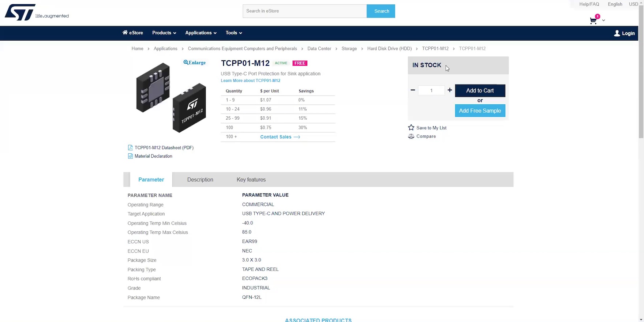Viewport: 644px width, 322px height.
Task: Decrease quantity with the minus button
Action: [413, 90]
